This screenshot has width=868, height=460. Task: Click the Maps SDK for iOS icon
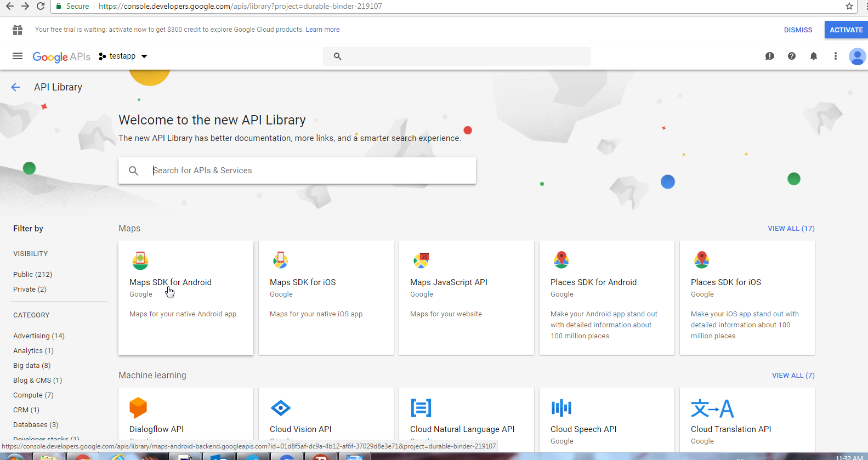pos(281,260)
